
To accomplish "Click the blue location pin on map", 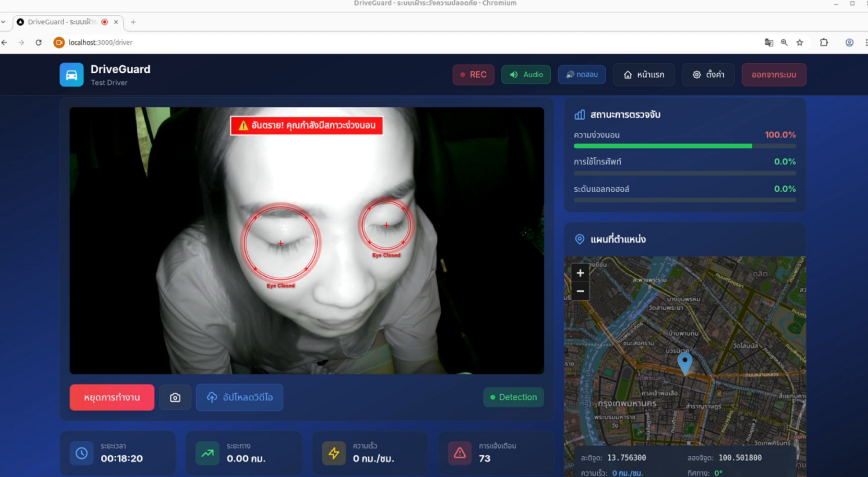I will click(x=684, y=362).
